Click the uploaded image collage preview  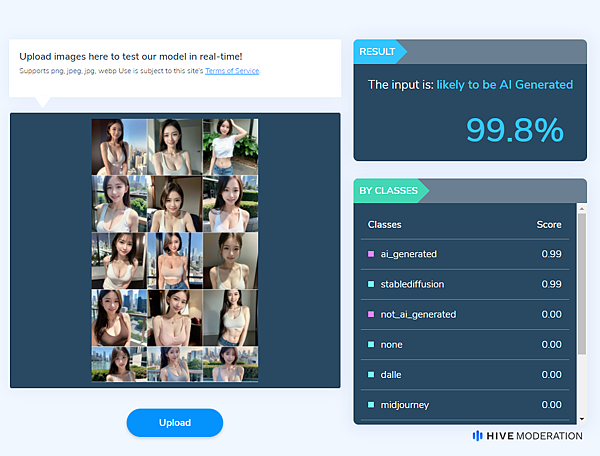[175, 250]
